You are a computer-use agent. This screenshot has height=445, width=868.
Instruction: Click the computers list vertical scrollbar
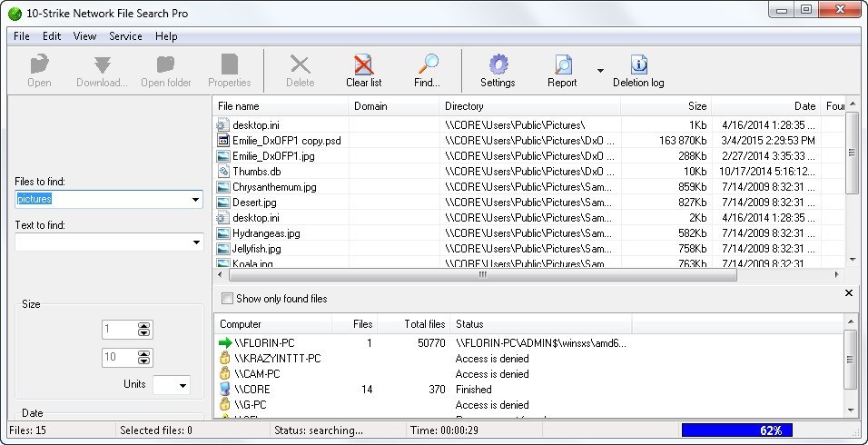[851, 365]
